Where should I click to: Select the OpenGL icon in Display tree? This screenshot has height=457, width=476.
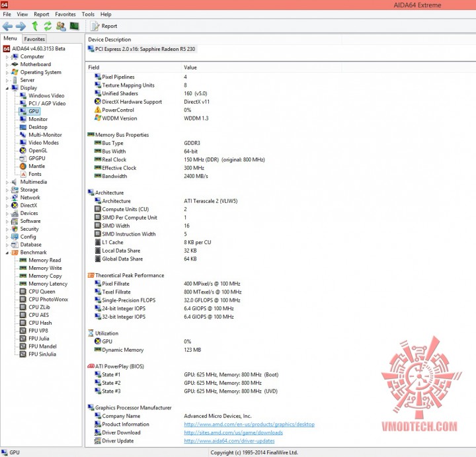[23, 150]
